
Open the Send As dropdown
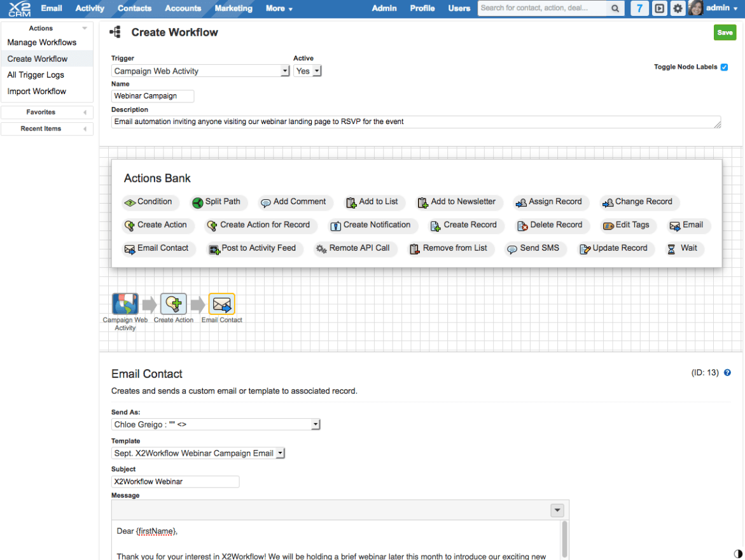(216, 424)
